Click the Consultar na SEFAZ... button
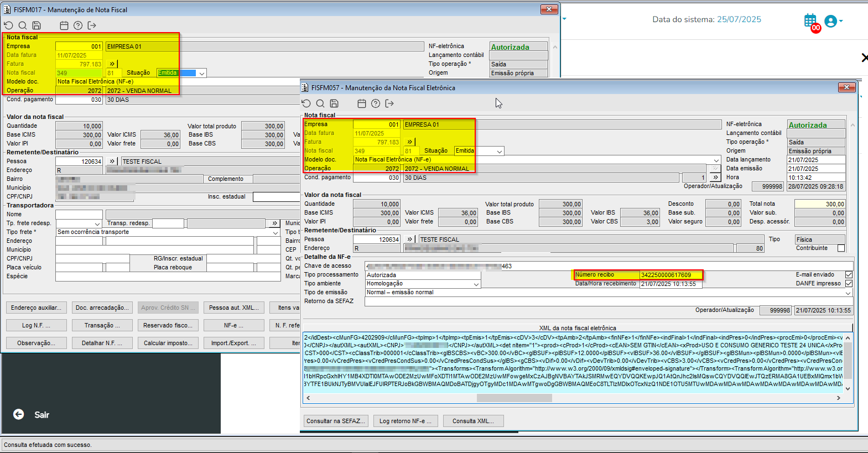Image resolution: width=868 pixels, height=453 pixels. tap(336, 421)
